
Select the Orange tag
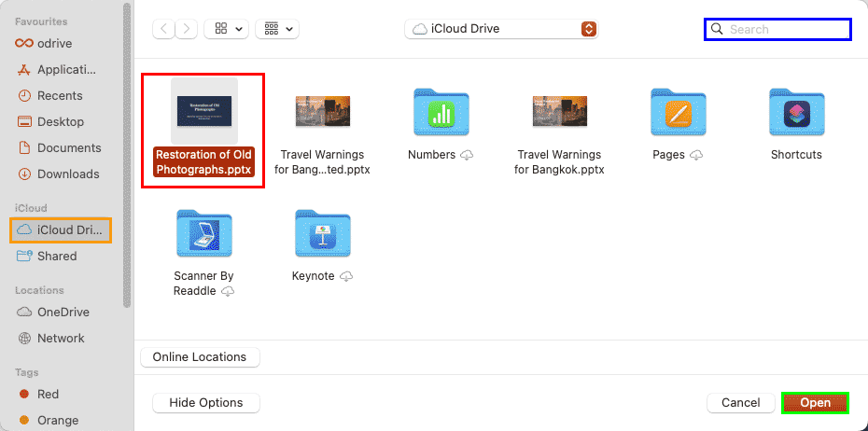[55, 420]
